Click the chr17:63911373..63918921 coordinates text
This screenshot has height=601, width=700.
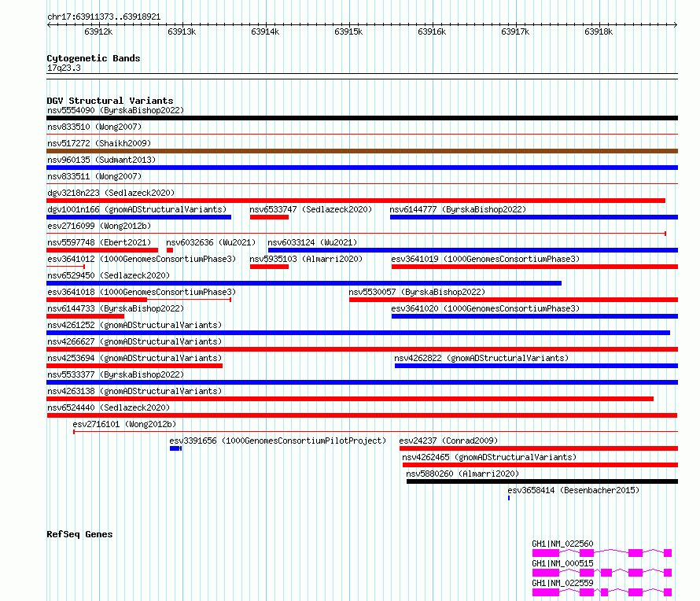coord(104,17)
